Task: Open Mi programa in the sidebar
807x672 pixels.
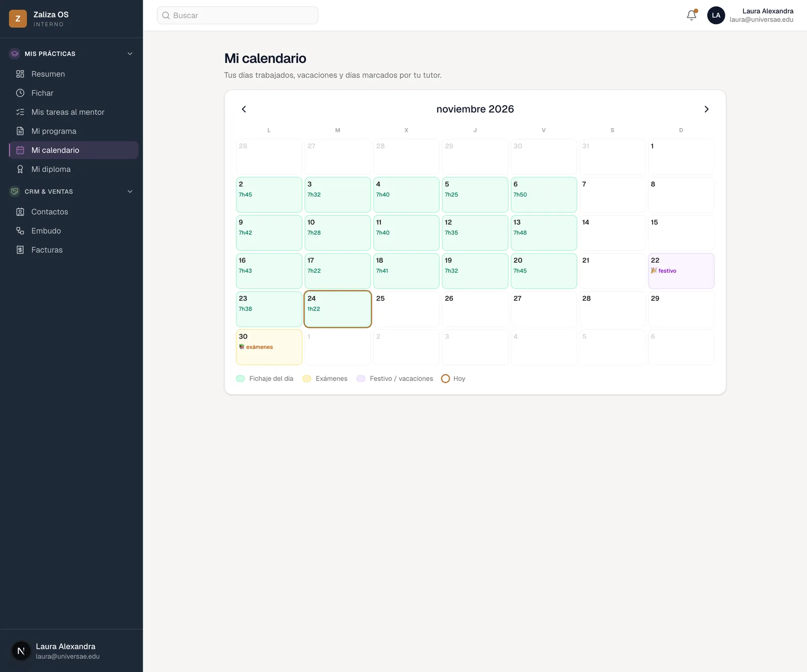Action: pyautogui.click(x=74, y=131)
